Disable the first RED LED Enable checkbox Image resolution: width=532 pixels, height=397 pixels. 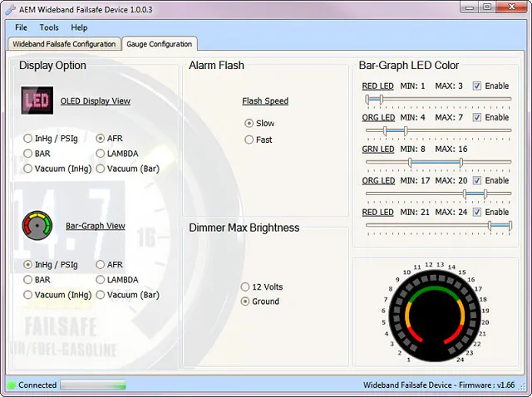(476, 86)
